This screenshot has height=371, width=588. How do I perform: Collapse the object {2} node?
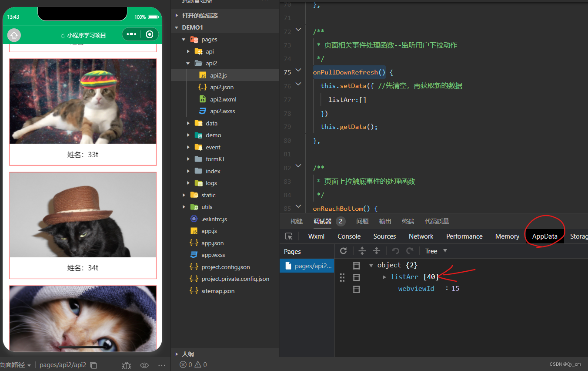[371, 265]
